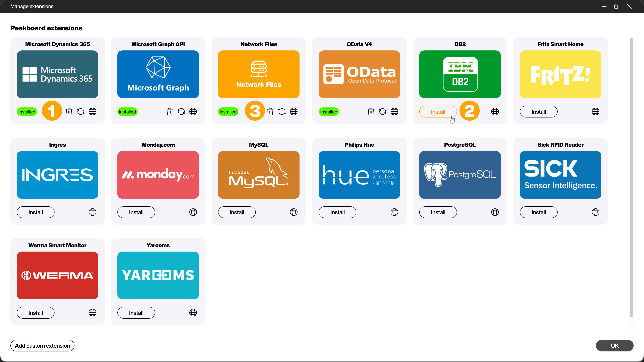Delete the Microsoft Graph API extension
644x362 pixels.
tap(170, 112)
